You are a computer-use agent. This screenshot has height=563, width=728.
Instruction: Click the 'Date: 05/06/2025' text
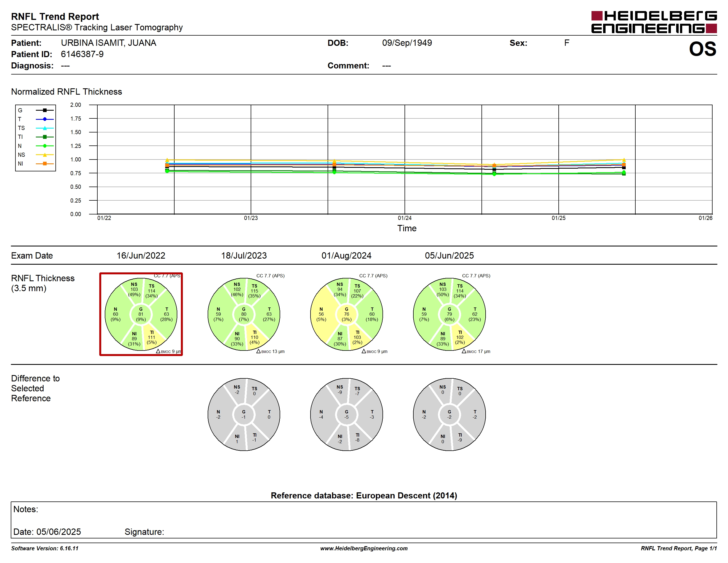coord(47,532)
